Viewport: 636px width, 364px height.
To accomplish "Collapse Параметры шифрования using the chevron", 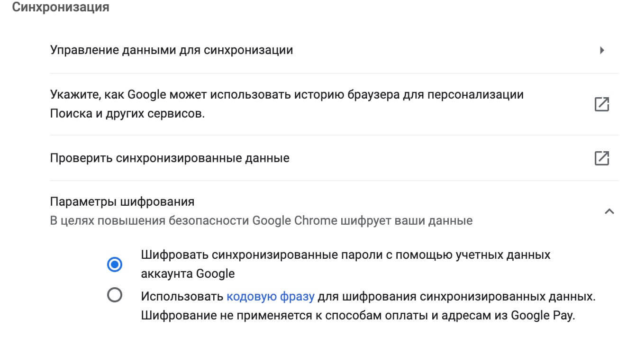I will click(x=609, y=211).
